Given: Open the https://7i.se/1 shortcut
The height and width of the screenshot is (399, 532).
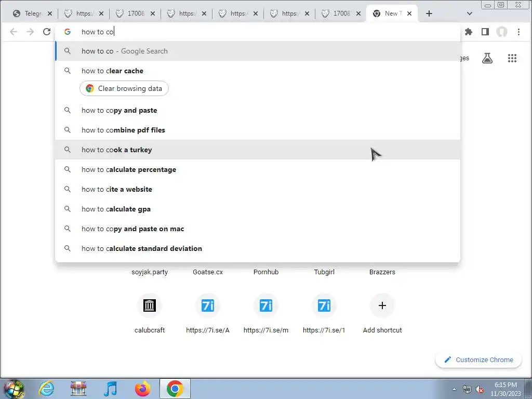Looking at the screenshot, I should click(324, 314).
